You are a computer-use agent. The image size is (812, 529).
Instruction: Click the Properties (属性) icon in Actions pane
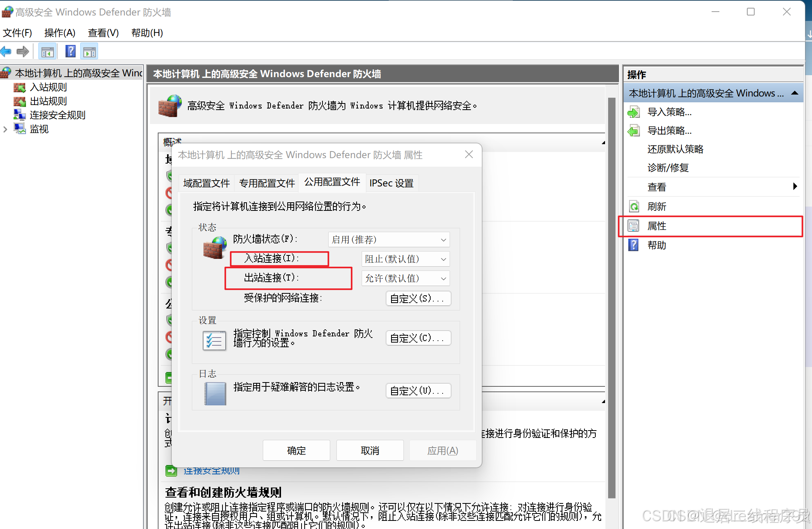tap(634, 226)
